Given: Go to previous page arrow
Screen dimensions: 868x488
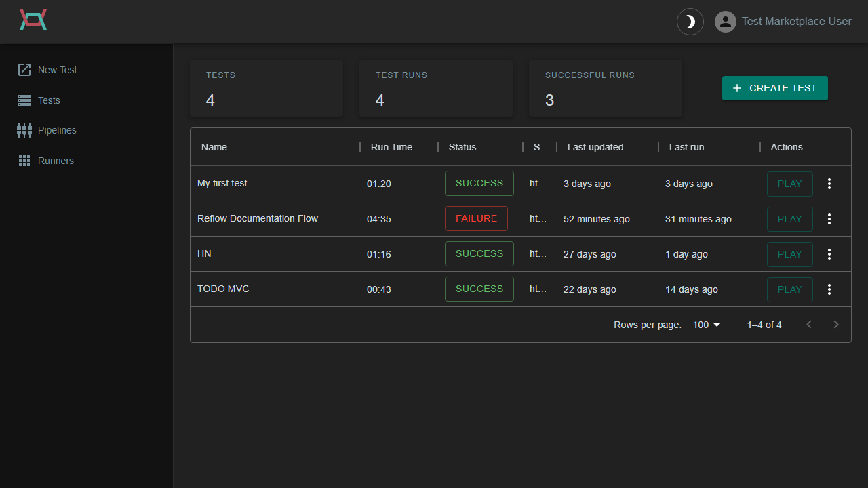Looking at the screenshot, I should click(x=809, y=325).
